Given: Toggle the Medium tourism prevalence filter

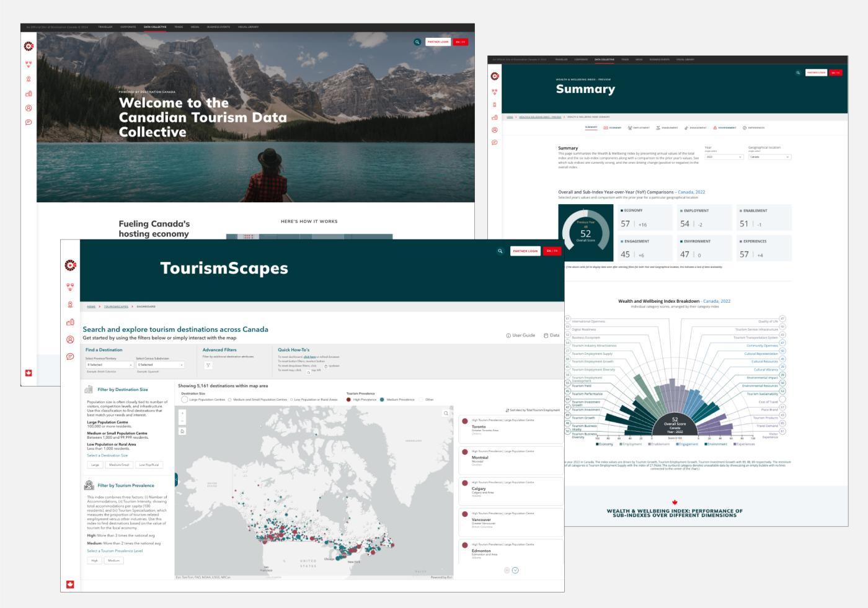Looking at the screenshot, I should point(114,560).
